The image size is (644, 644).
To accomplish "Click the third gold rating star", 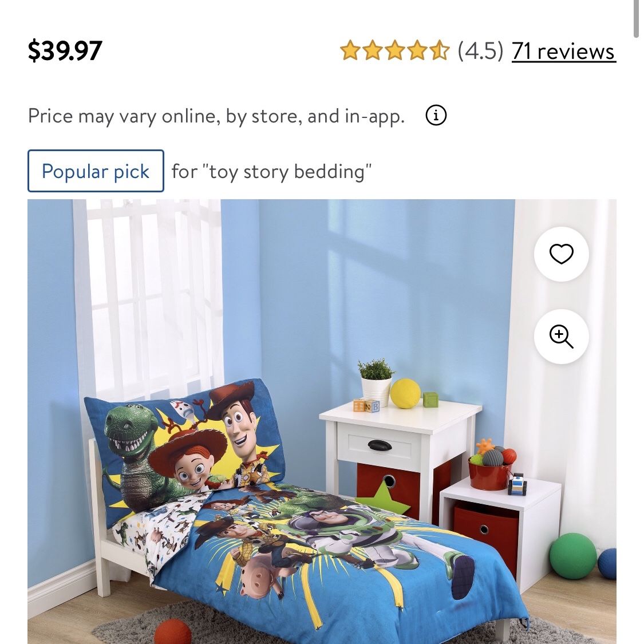I will point(394,50).
